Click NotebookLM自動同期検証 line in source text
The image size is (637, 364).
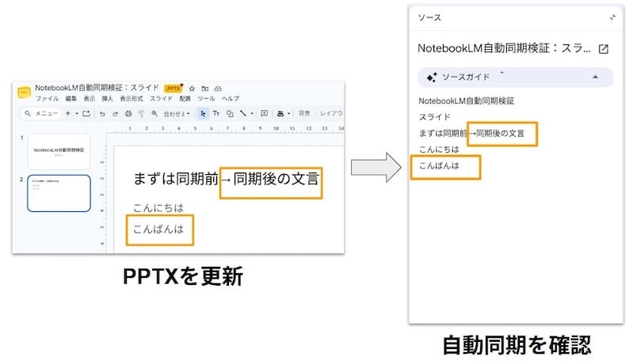click(467, 101)
